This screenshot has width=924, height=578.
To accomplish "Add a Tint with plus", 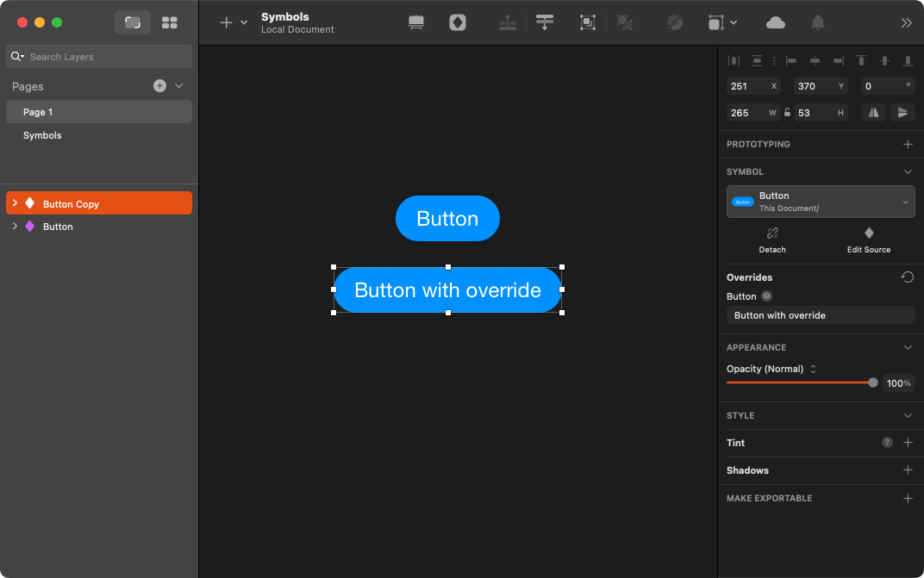I will pyautogui.click(x=908, y=443).
